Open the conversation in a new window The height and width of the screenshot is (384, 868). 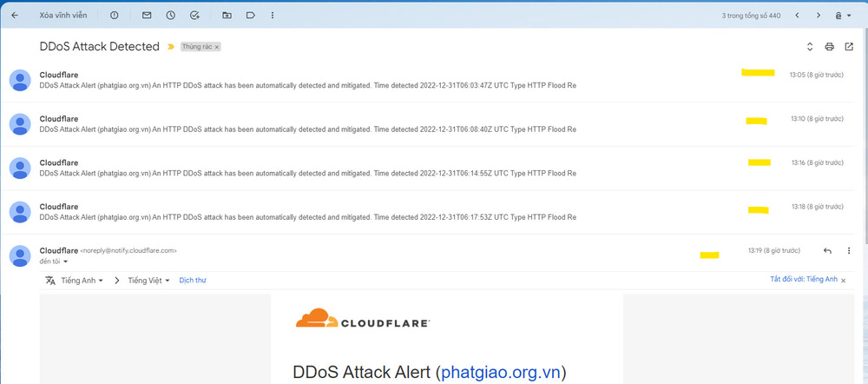click(849, 47)
